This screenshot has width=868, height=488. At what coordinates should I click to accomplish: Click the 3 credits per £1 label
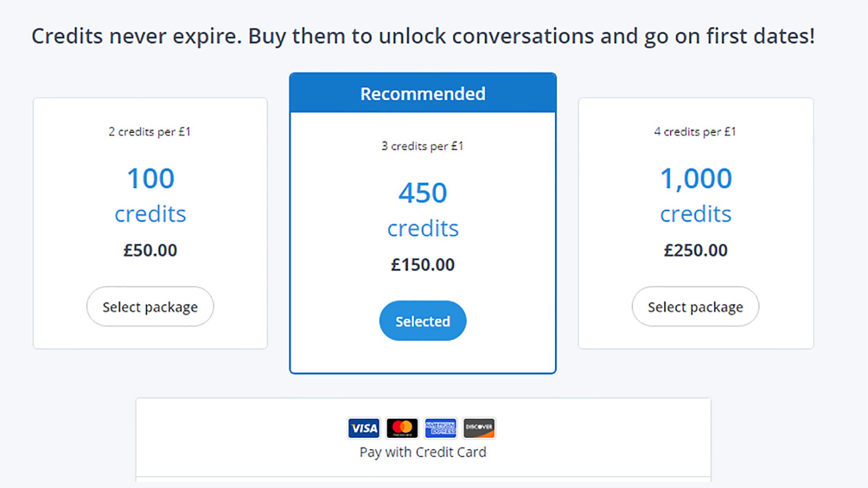tap(423, 146)
